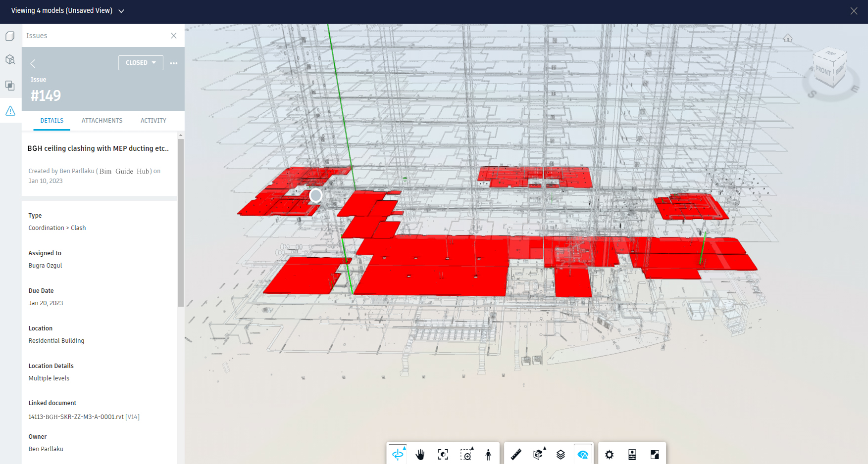Screen dimensions: 868x464
Task: Toggle the Levels layers panel
Action: point(561,454)
